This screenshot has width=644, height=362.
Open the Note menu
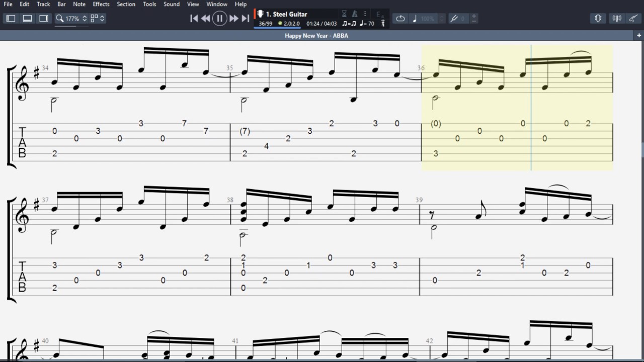79,4
